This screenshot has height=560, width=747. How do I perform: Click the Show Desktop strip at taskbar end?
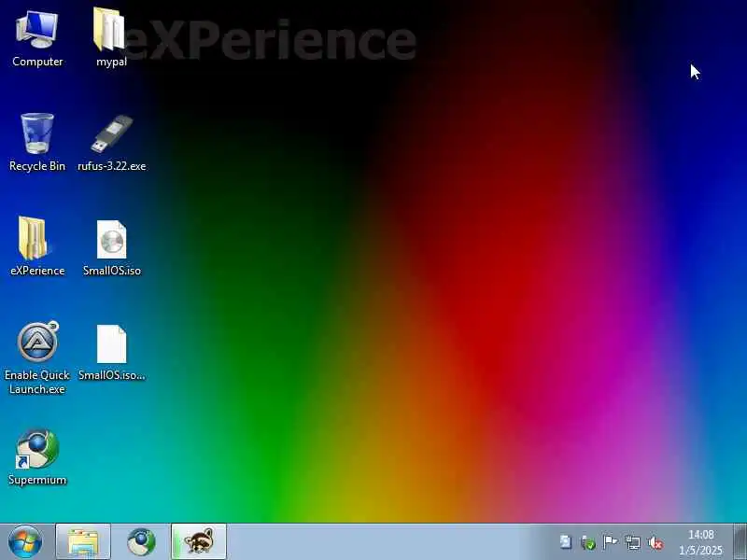740,542
